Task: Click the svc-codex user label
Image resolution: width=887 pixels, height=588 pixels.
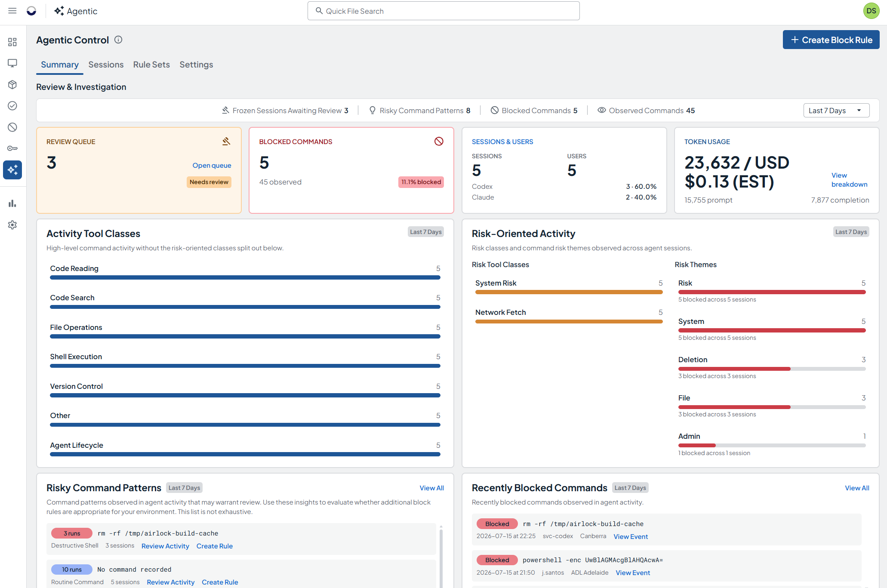Action: coord(558,536)
